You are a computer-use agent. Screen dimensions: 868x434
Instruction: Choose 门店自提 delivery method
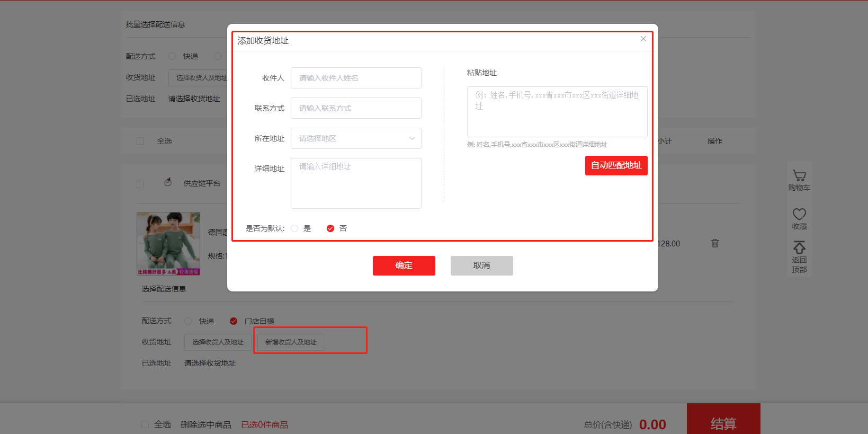(234, 321)
